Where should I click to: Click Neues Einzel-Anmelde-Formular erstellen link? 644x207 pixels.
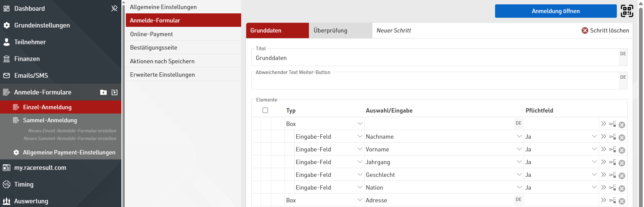(x=72, y=131)
